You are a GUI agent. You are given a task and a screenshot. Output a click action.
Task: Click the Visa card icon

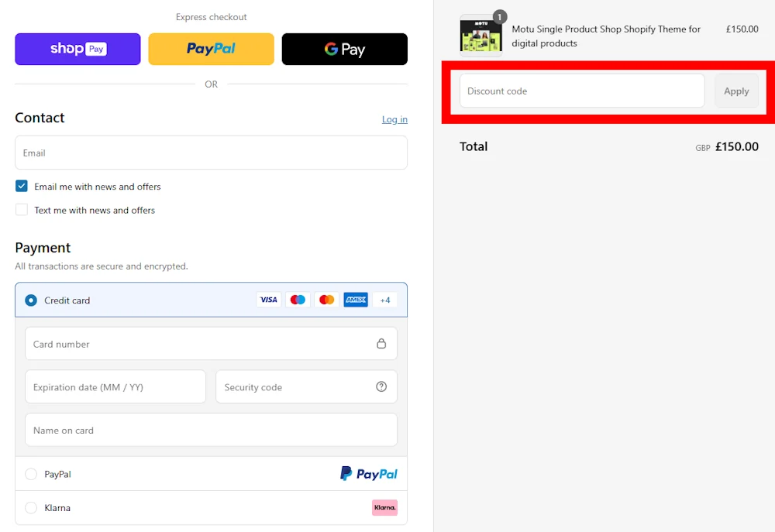coord(268,300)
